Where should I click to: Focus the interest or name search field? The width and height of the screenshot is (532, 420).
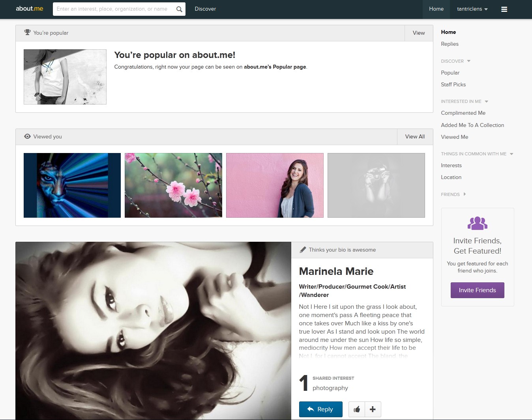tap(112, 9)
